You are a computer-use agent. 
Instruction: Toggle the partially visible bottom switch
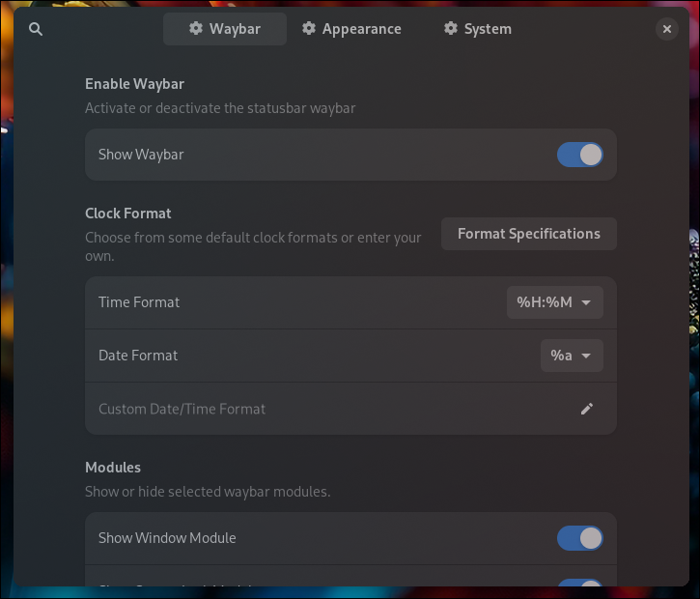coord(579,585)
